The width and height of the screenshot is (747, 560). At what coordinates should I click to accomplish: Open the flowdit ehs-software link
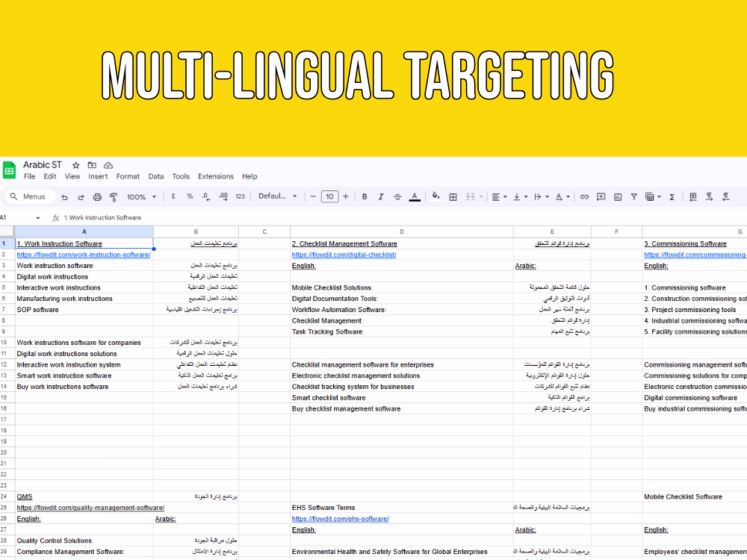coord(340,519)
